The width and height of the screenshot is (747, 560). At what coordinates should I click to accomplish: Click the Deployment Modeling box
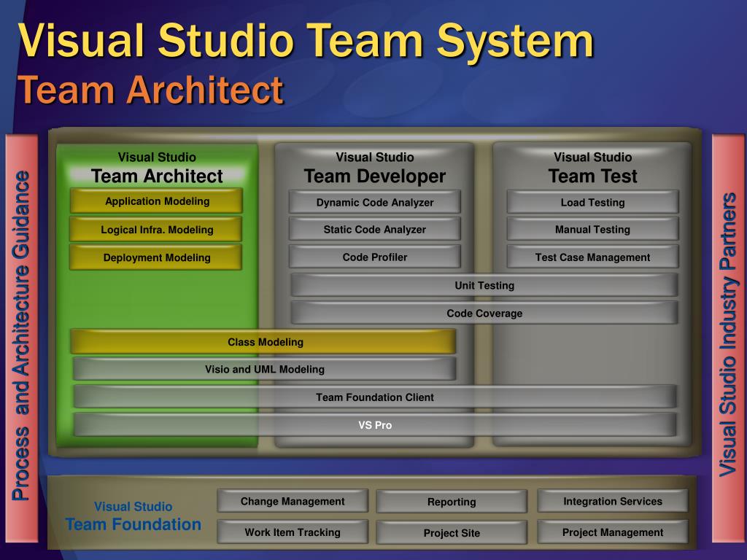[156, 257]
